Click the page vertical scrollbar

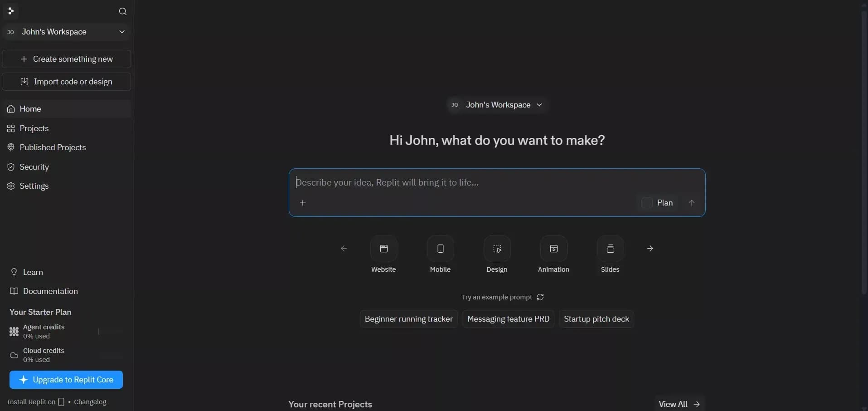pos(864,152)
